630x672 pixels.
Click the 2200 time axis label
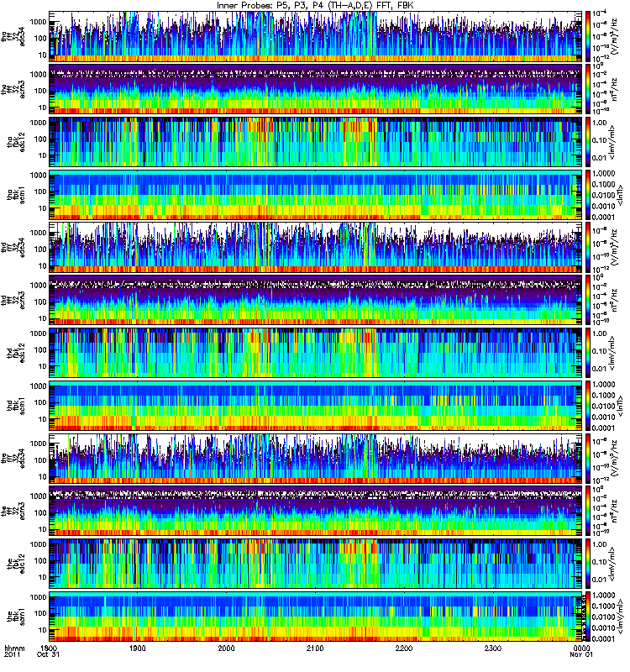coord(404,648)
